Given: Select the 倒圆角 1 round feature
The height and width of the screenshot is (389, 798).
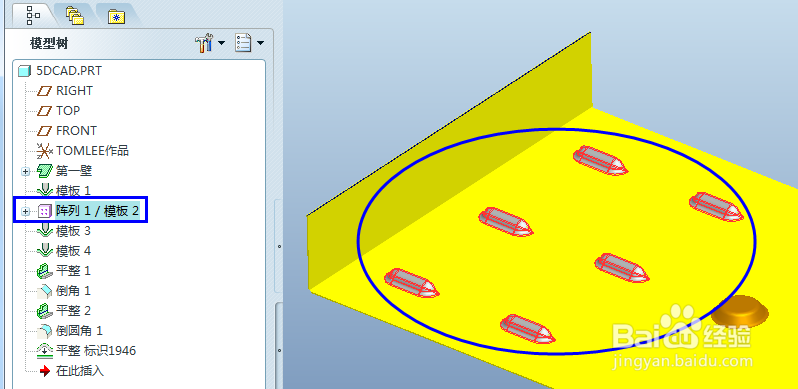Looking at the screenshot, I should click(x=79, y=330).
